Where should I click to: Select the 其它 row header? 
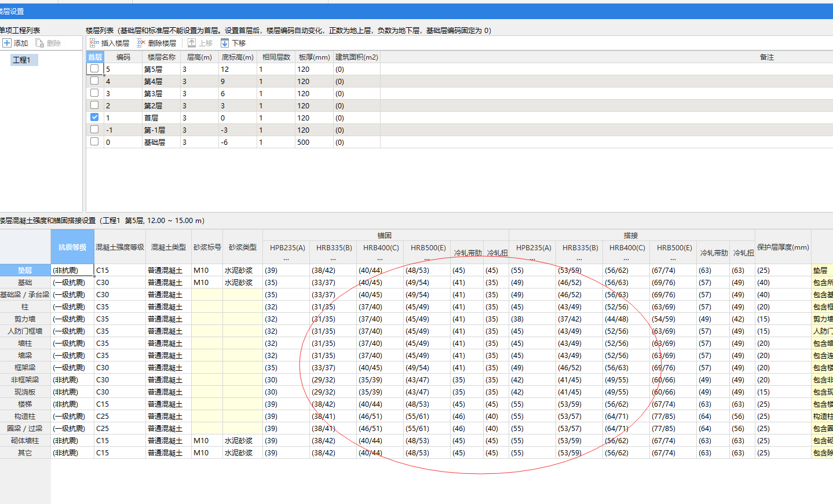pyautogui.click(x=25, y=453)
